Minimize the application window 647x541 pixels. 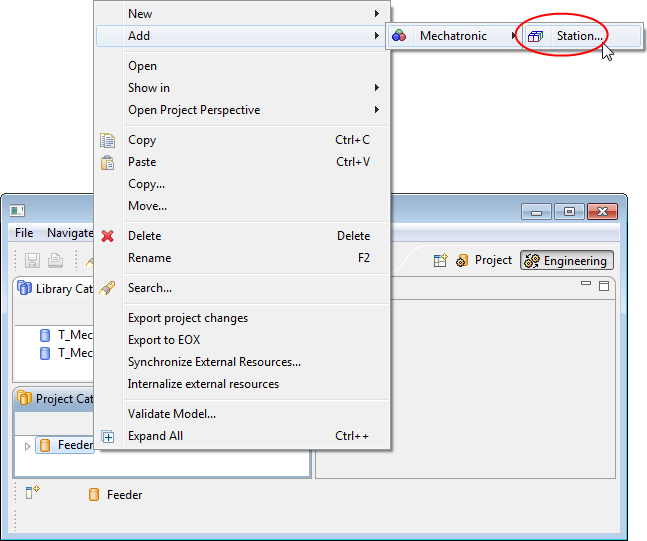coord(536,212)
